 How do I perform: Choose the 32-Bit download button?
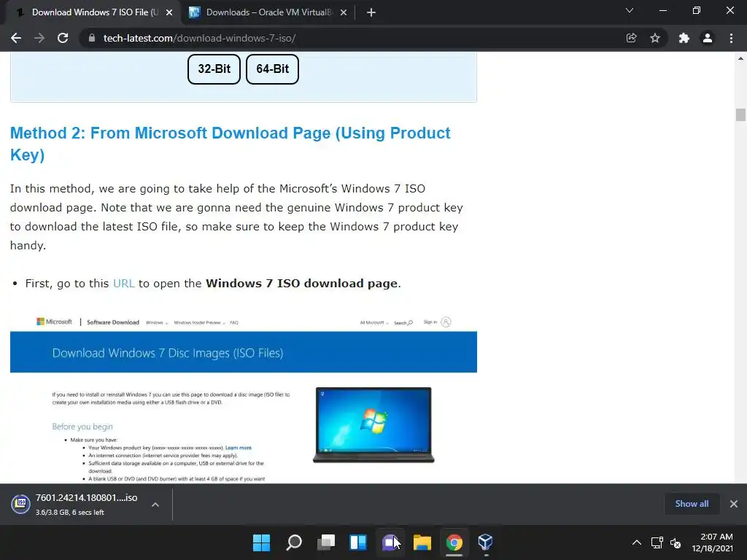214,69
